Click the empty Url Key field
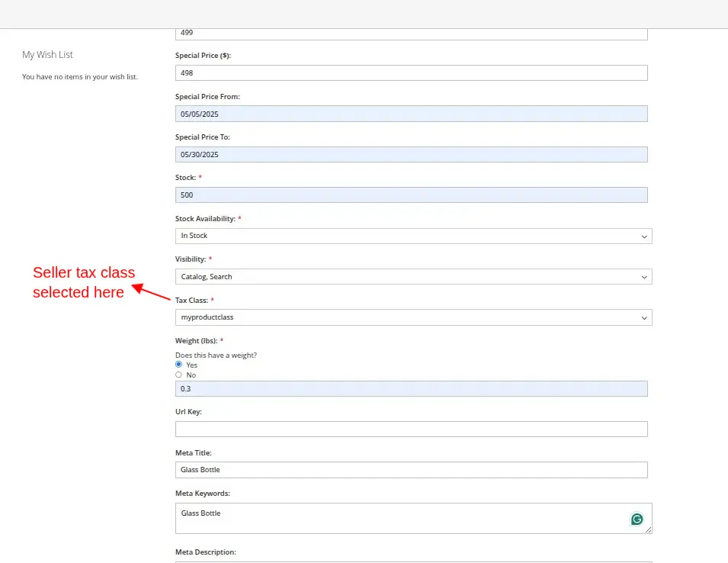The height and width of the screenshot is (563, 728). [x=411, y=429]
